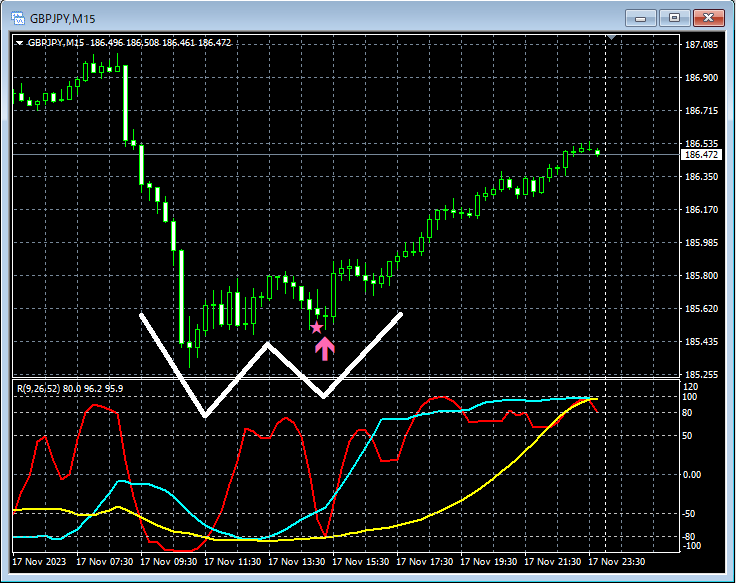737x583 pixels.
Task: Click the 185.985 price scale value
Action: (x=701, y=243)
